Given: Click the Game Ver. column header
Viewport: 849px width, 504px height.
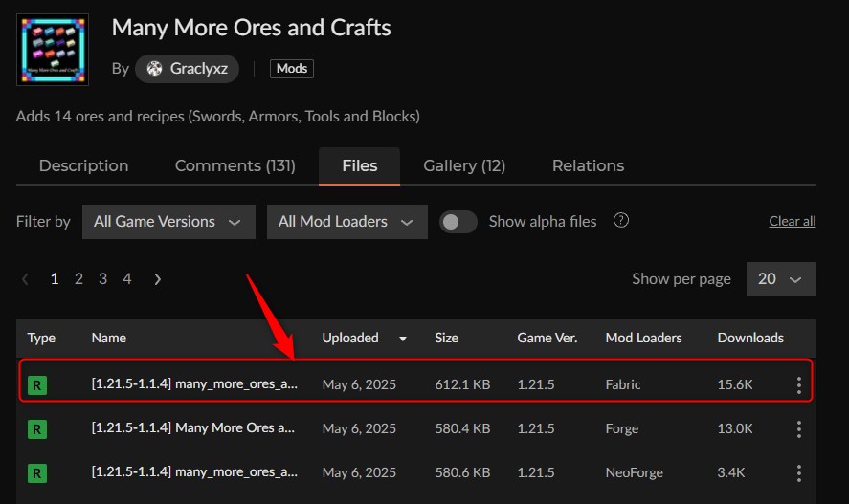Looking at the screenshot, I should [547, 338].
